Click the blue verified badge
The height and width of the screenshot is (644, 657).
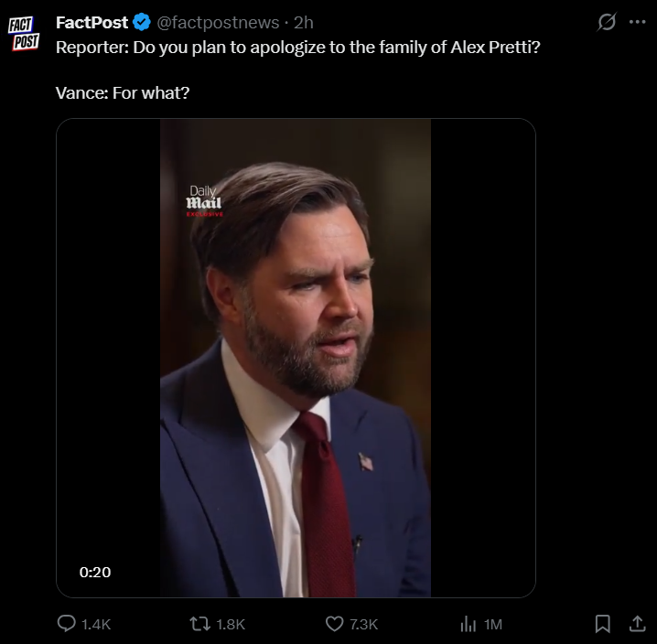[143, 22]
